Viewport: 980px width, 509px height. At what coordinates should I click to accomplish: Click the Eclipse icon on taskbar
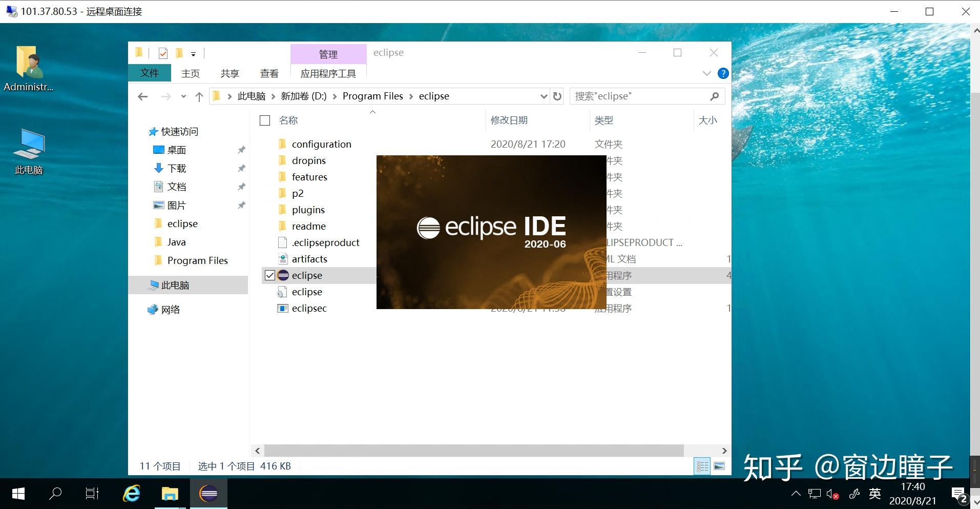tap(208, 494)
